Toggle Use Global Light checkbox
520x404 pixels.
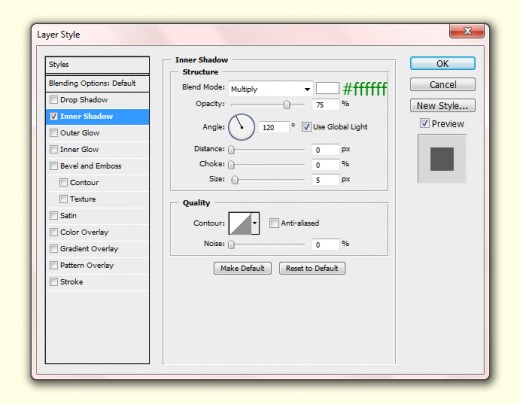pos(306,127)
